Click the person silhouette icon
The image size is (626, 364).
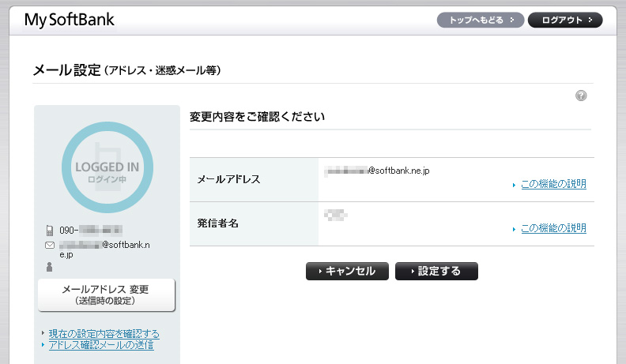[50, 267]
